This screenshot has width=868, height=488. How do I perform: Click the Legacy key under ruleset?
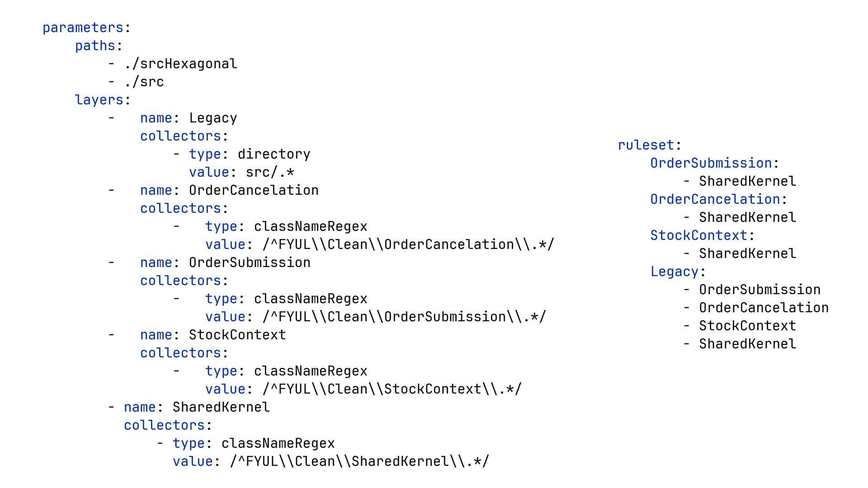(x=674, y=272)
